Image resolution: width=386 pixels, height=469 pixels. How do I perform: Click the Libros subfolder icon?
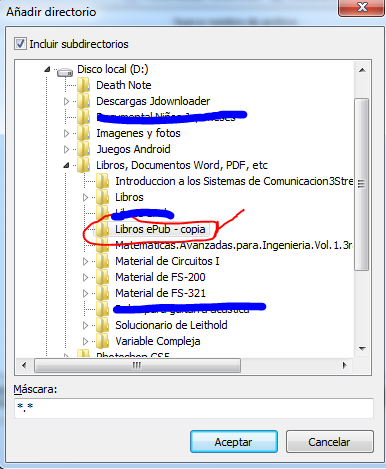point(102,197)
